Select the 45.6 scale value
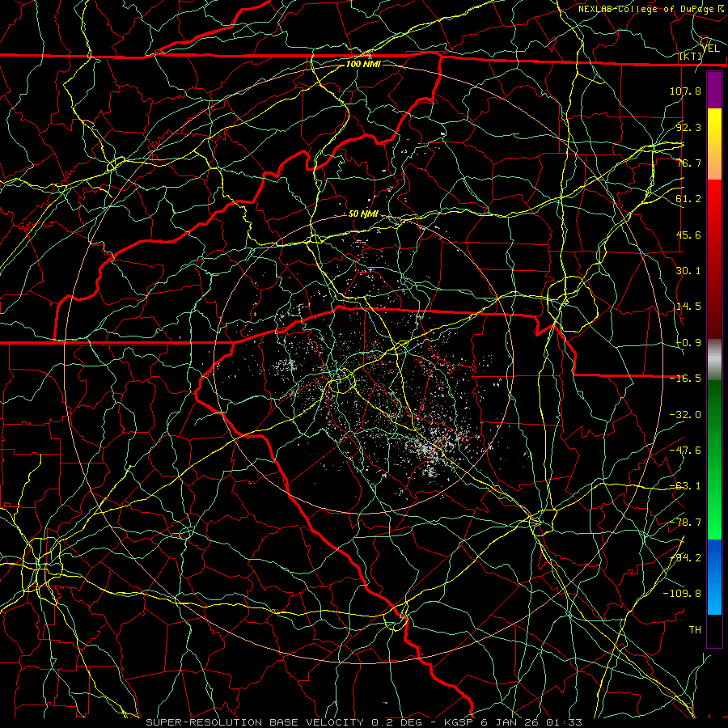Image resolution: width=728 pixels, height=728 pixels. click(x=688, y=235)
